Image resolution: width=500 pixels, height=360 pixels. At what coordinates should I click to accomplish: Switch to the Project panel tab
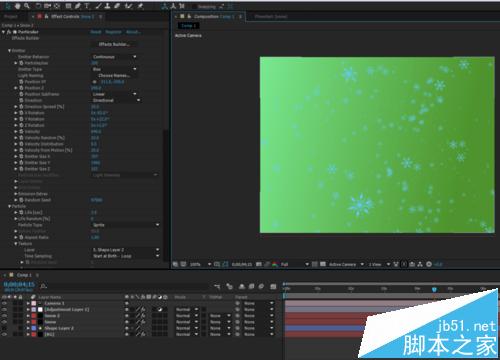(x=11, y=16)
